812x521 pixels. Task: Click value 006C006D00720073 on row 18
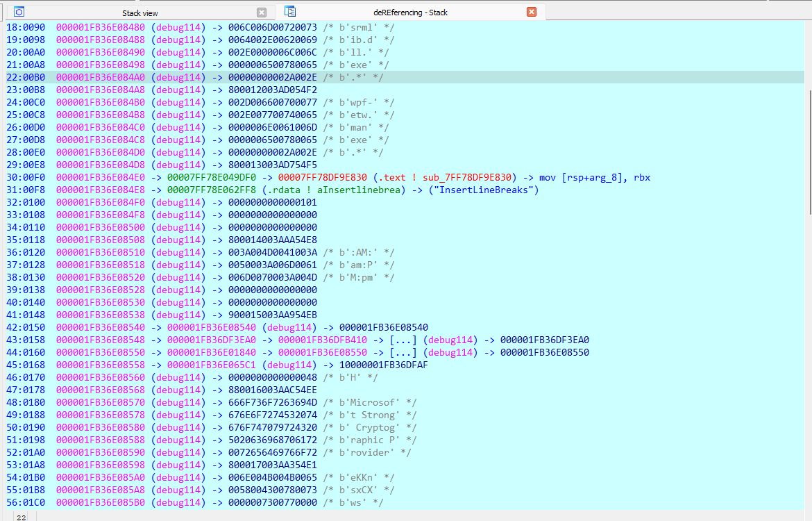[272, 27]
